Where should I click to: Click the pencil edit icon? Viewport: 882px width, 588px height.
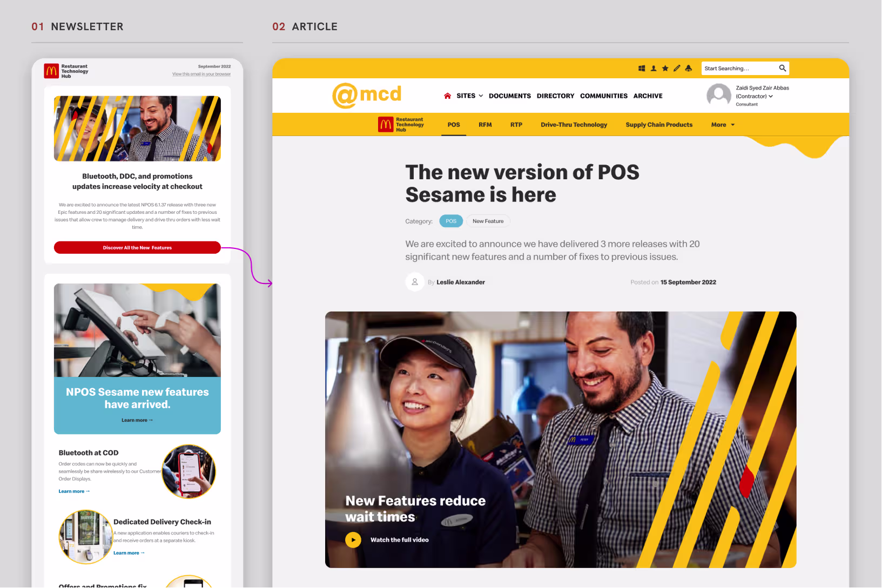pos(677,69)
